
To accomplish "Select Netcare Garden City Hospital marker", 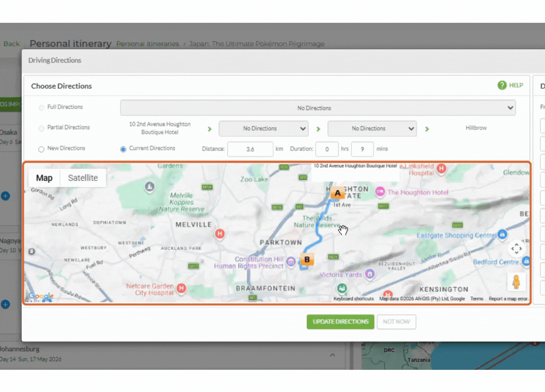I will pyautogui.click(x=181, y=289).
